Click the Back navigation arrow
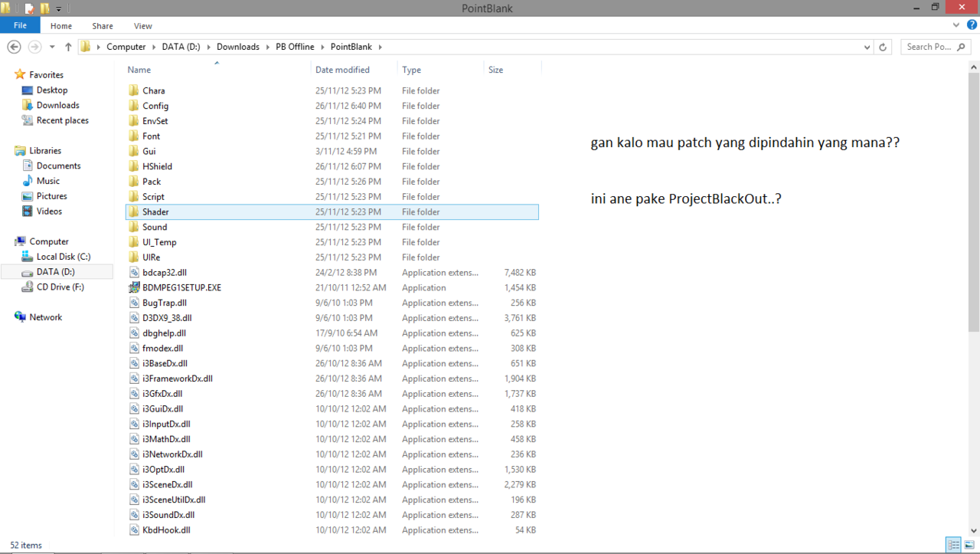980x554 pixels. pos(14,47)
